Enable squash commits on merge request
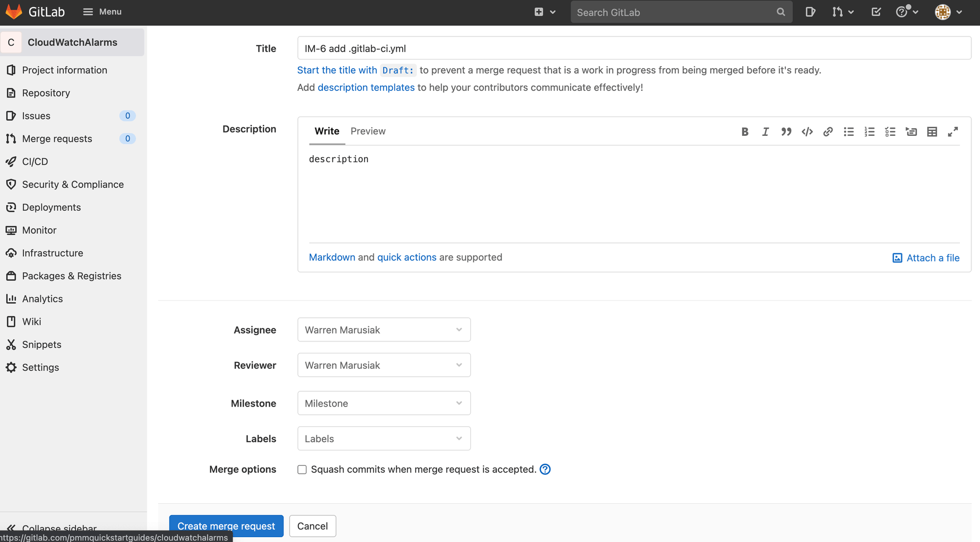The width and height of the screenshot is (980, 542). 302,469
